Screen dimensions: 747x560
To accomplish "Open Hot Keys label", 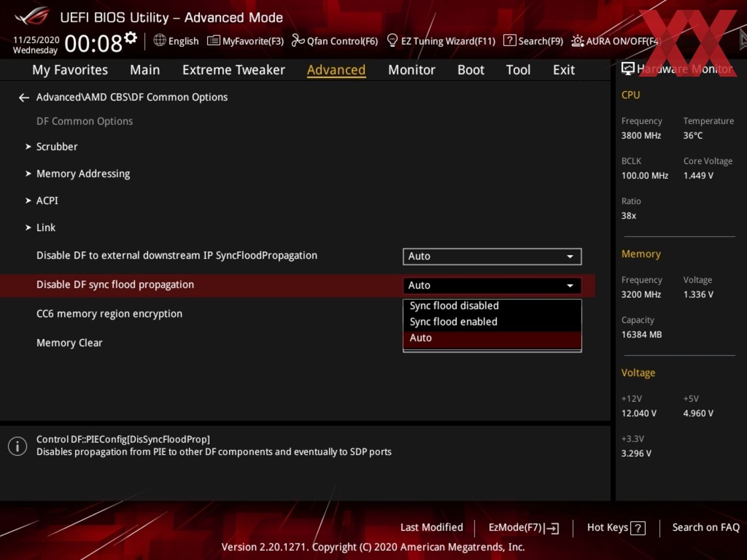I will pos(607,528).
